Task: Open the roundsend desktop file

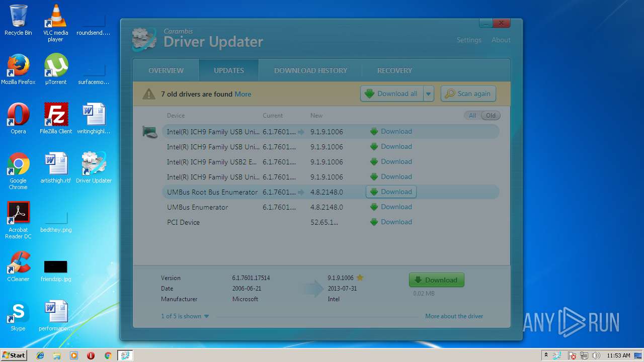Action: pos(94,25)
